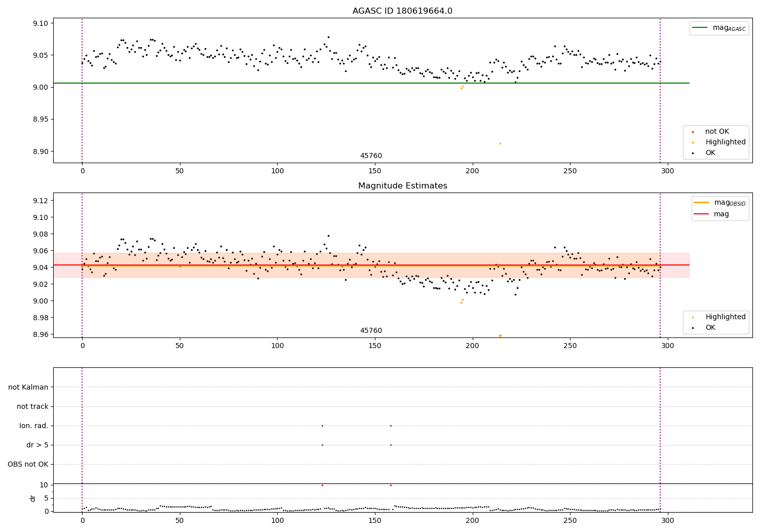
Task: Click the 'Ion. rad.' row label
Action: [x=34, y=426]
